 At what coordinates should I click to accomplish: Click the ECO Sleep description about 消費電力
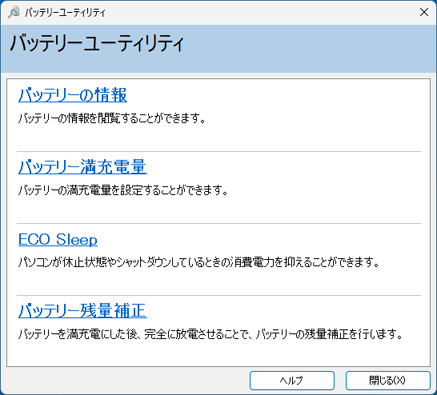[x=199, y=263]
